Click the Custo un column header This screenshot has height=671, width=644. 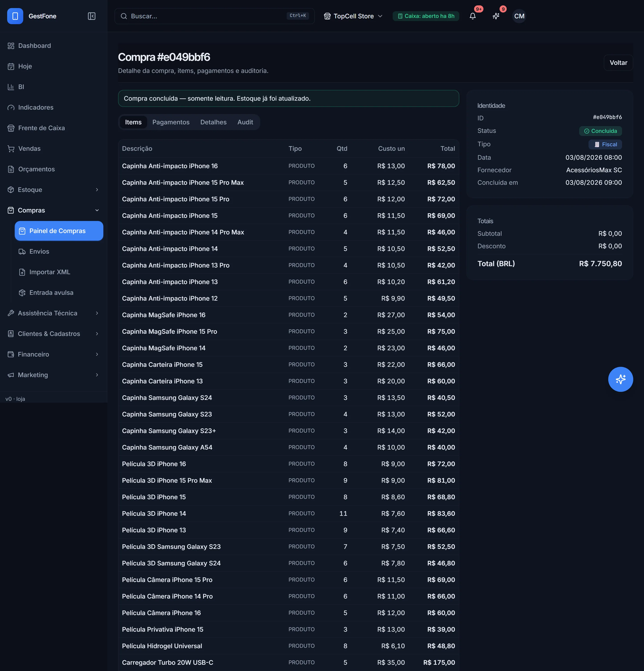tap(391, 149)
